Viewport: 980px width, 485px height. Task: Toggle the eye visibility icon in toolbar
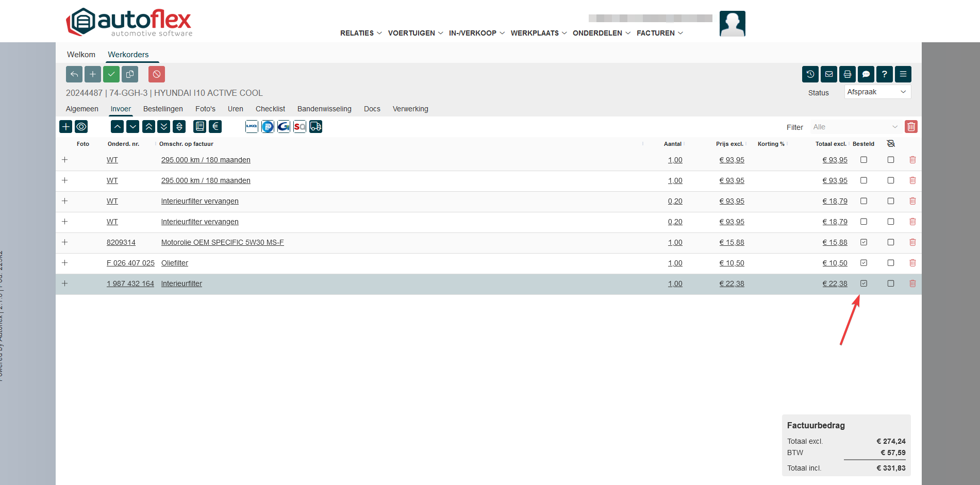tap(81, 126)
